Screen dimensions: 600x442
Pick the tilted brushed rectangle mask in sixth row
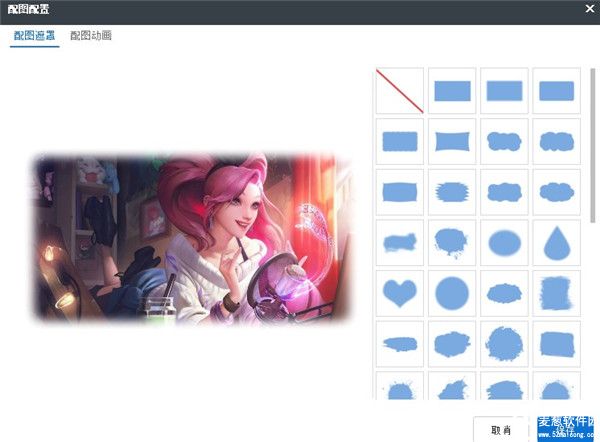coord(556,344)
